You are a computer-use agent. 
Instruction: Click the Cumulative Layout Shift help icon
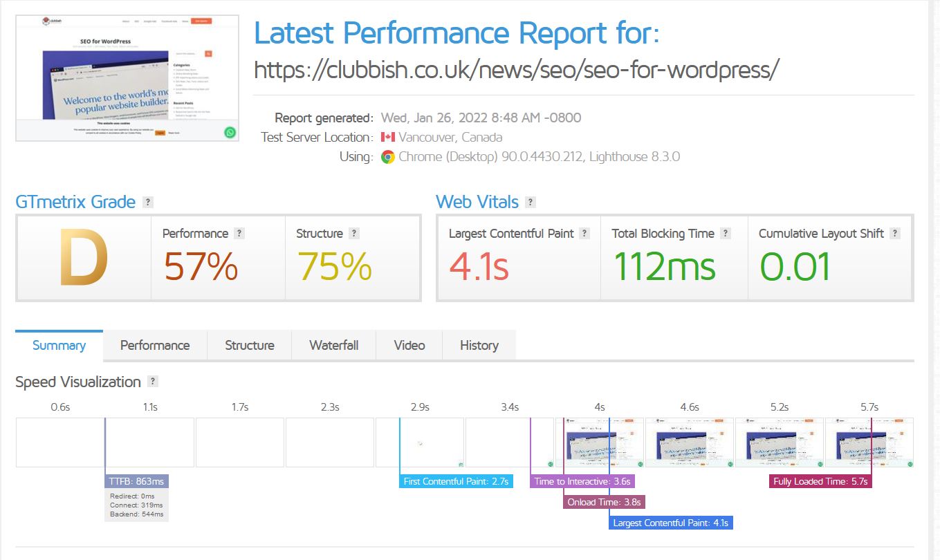pyautogui.click(x=895, y=234)
